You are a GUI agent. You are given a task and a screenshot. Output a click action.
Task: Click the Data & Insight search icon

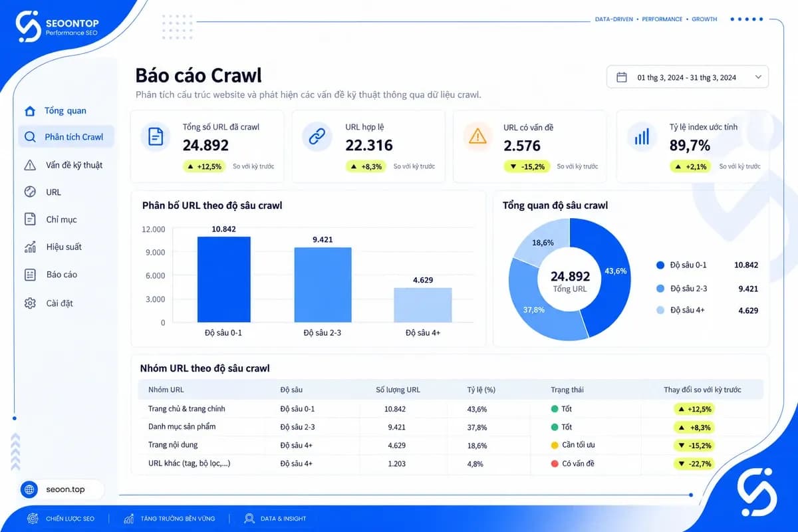249,519
